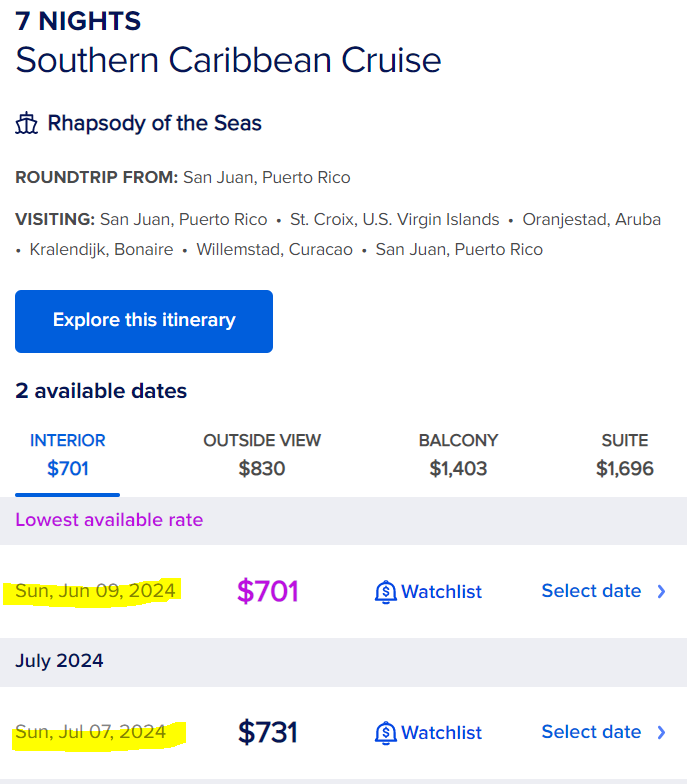687x784 pixels.
Task: Click the highlighted Sun, Jun 09, 2024 date
Action: (95, 591)
